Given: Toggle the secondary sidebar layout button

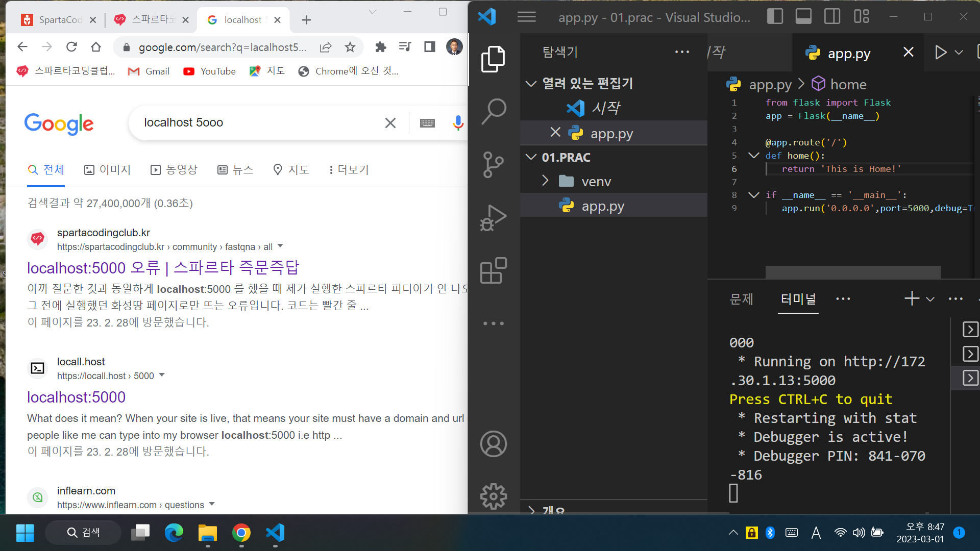Looking at the screenshot, I should 832,16.
